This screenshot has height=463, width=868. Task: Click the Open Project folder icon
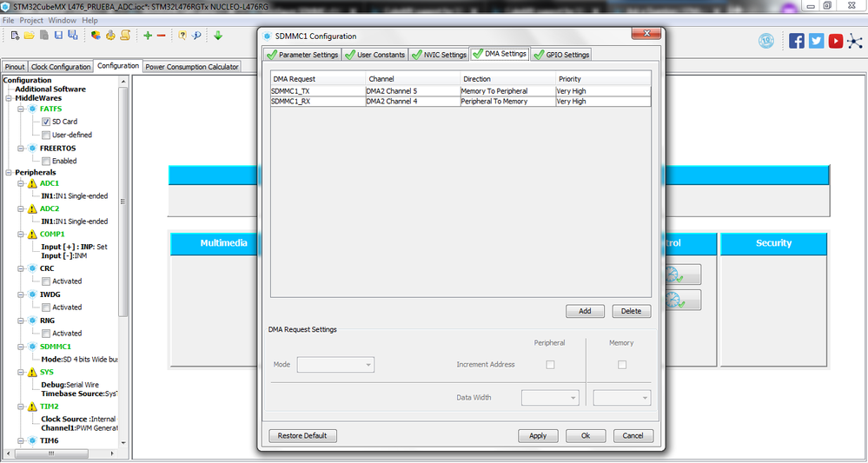(x=30, y=36)
